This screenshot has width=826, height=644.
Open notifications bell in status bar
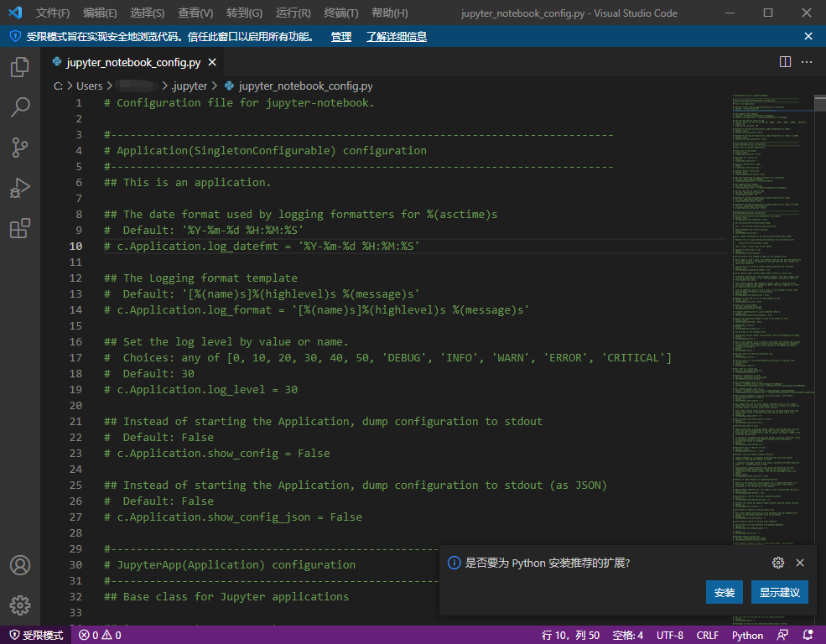(808, 635)
